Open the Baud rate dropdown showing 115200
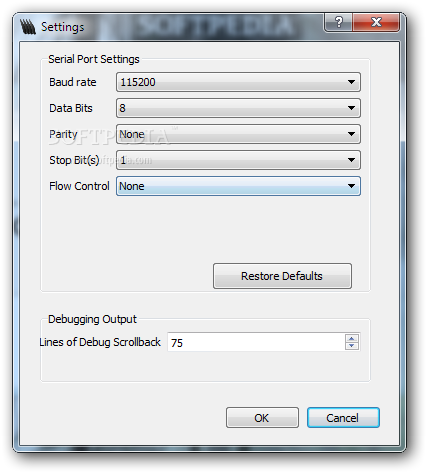 pos(238,82)
